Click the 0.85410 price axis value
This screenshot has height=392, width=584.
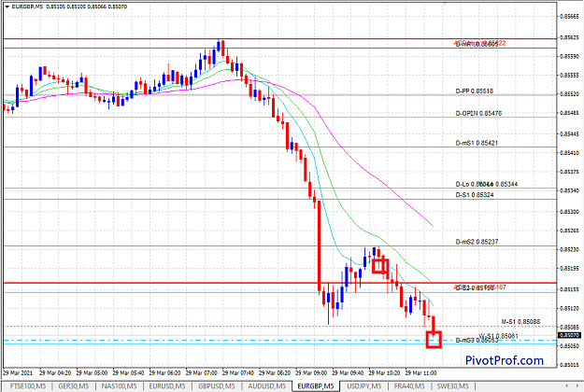pos(569,153)
